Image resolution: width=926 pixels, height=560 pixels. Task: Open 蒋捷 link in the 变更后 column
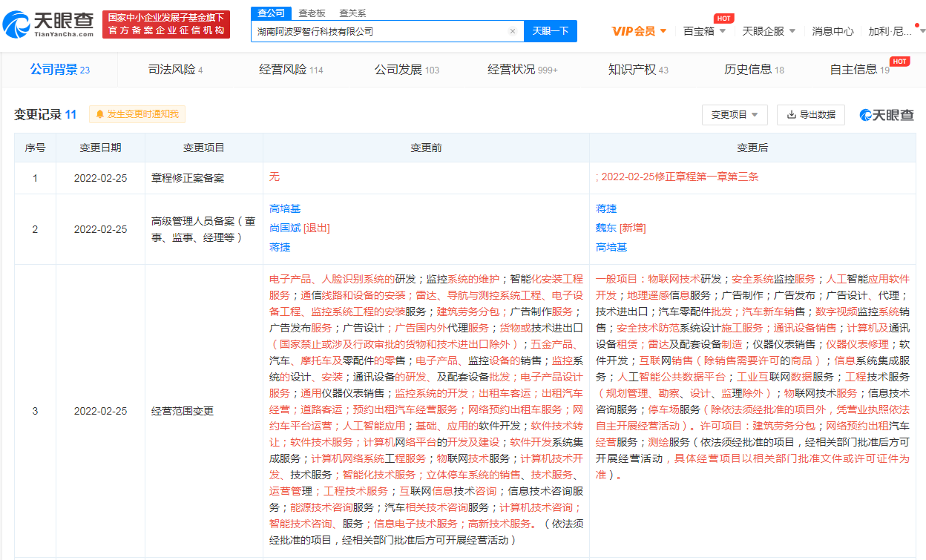pyautogui.click(x=606, y=209)
